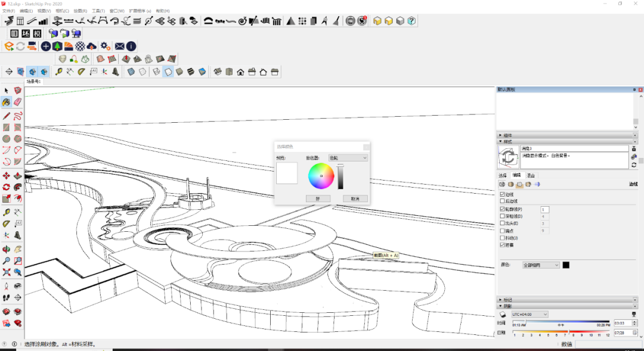This screenshot has height=351, width=644.
Task: Open the 全部相同 edge color dropdown
Action: point(541,265)
